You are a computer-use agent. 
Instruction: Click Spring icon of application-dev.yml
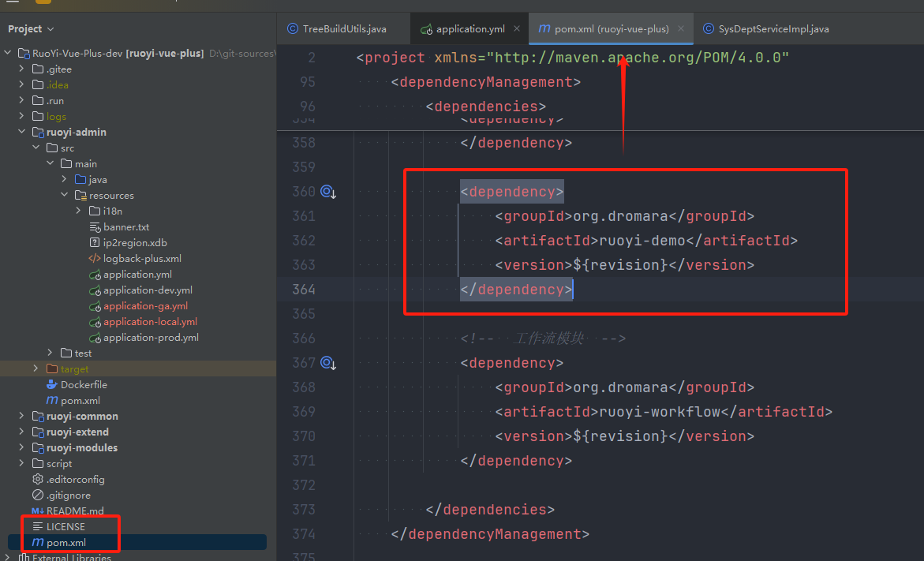95,290
